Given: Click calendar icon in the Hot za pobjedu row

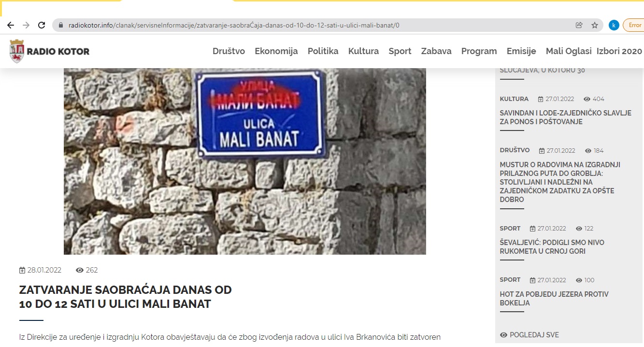Looking at the screenshot, I should coord(532,280).
